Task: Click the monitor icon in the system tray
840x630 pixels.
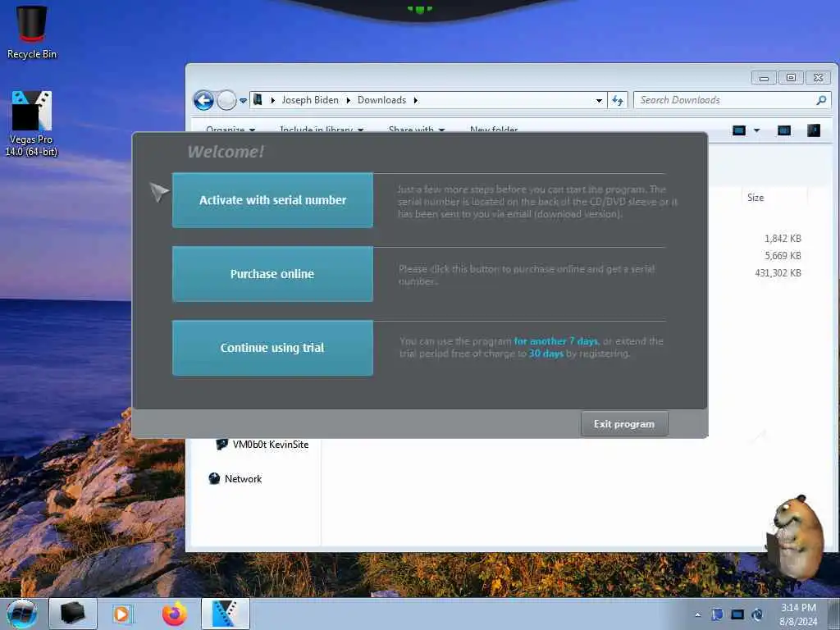Action: tap(737, 614)
